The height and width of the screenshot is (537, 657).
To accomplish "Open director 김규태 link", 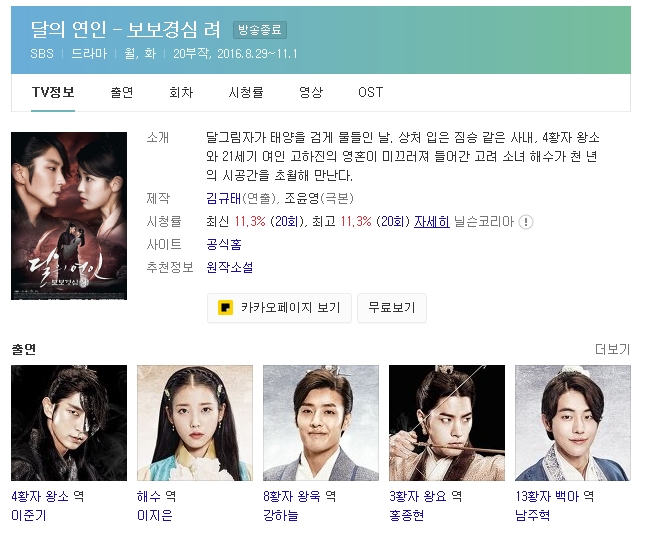I will [223, 198].
